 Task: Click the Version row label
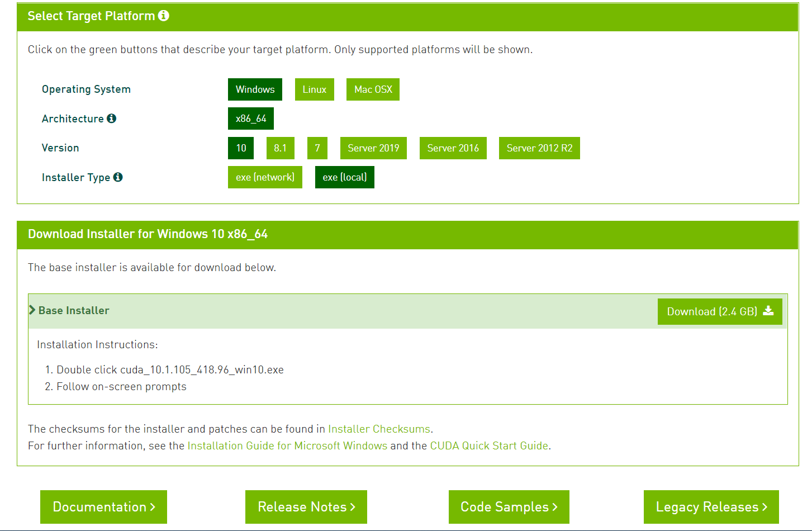click(x=60, y=148)
